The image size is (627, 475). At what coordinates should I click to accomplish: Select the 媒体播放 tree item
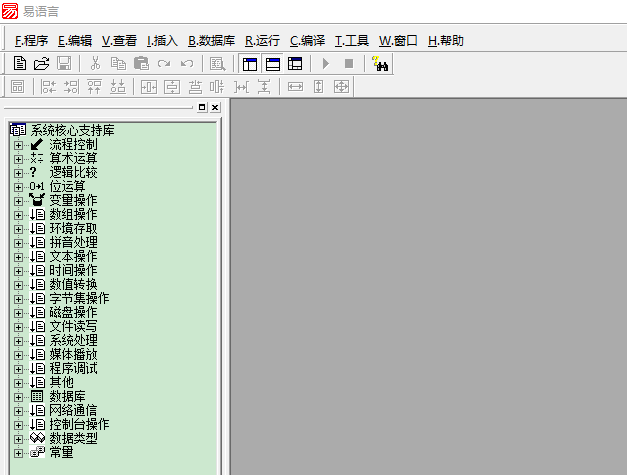73,354
